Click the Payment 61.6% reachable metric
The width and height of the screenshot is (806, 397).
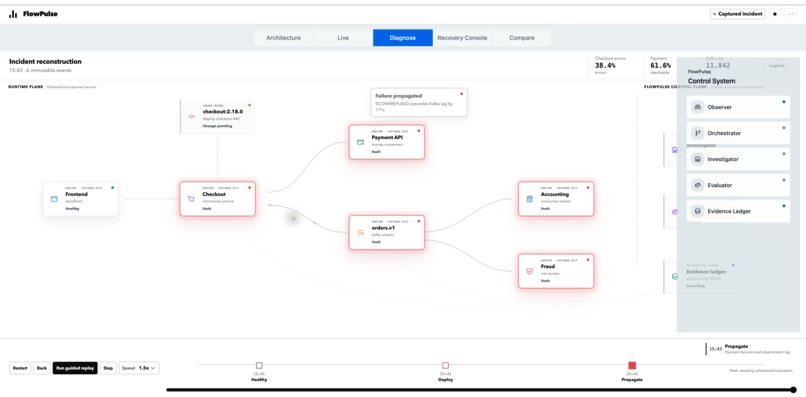point(661,65)
